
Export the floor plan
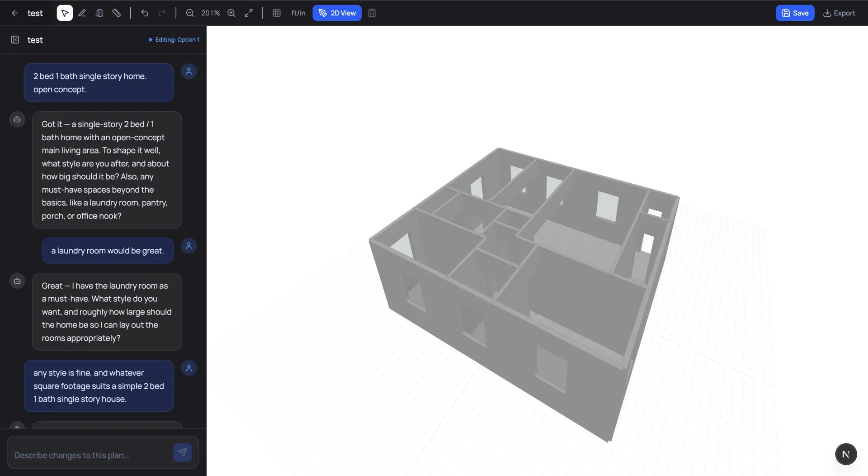tap(839, 13)
